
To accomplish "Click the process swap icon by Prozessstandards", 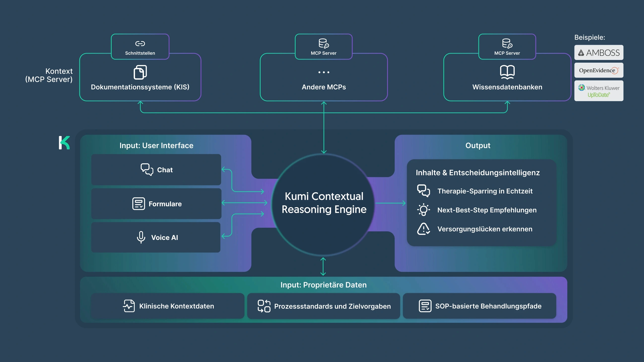I will click(x=264, y=306).
